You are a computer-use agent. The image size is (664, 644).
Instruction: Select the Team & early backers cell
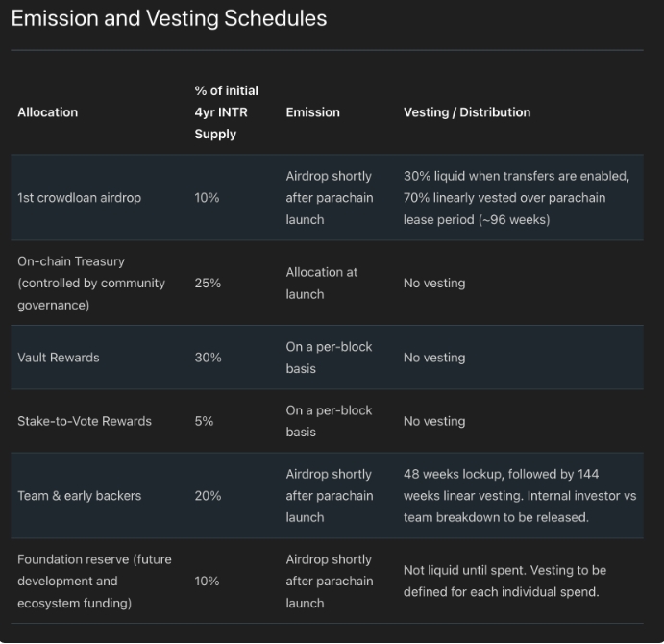point(79,496)
